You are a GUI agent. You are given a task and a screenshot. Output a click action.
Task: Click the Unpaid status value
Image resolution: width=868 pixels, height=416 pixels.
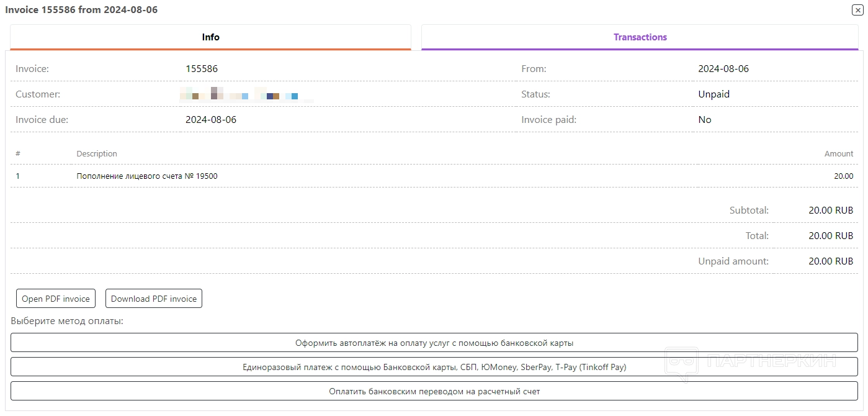click(x=714, y=94)
